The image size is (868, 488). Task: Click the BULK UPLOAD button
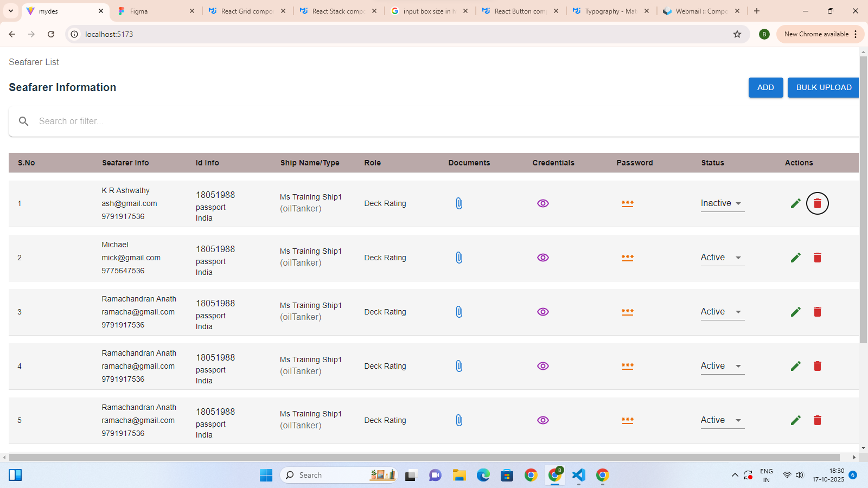[x=823, y=87]
